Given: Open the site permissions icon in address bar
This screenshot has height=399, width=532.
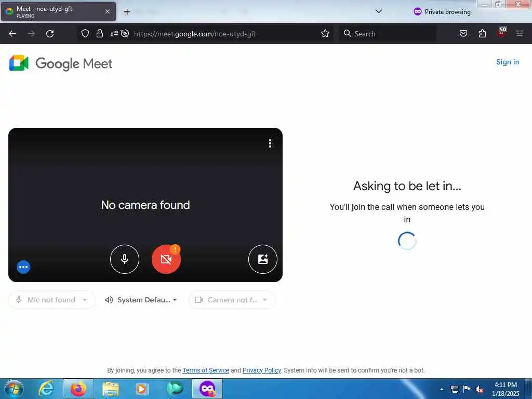Looking at the screenshot, I should pos(114,34).
